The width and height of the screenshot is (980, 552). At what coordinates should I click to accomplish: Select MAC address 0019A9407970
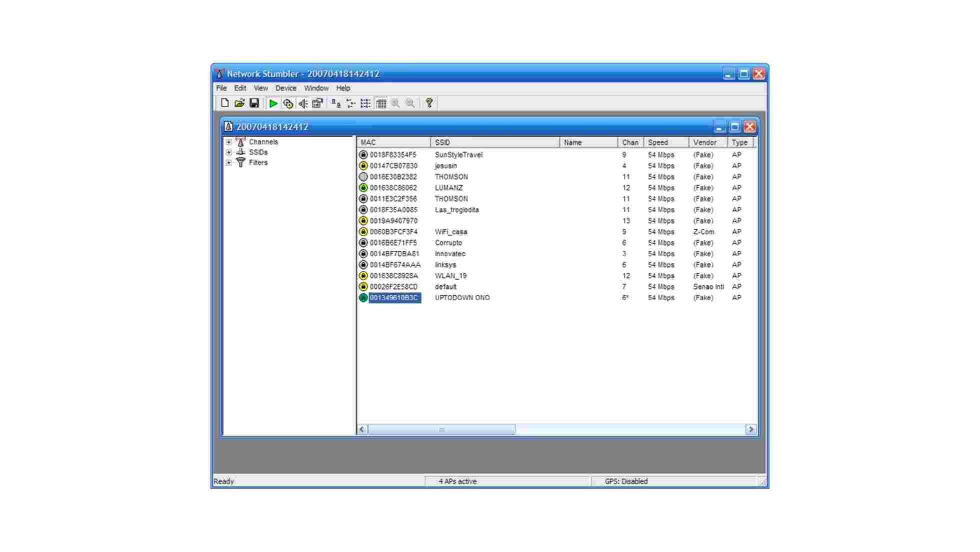click(x=393, y=221)
